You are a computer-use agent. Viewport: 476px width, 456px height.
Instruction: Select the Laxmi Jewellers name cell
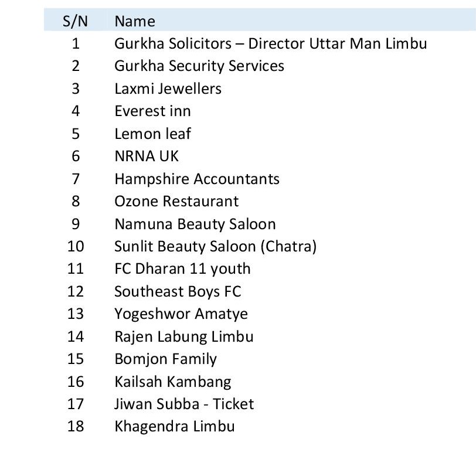pyautogui.click(x=168, y=89)
